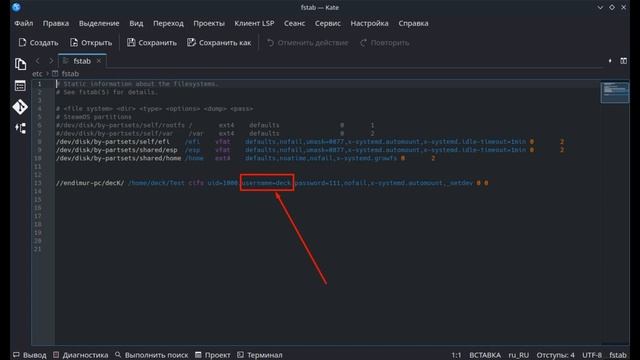Open the Documents sidebar panel icon
The image size is (640, 360).
pos(20,64)
